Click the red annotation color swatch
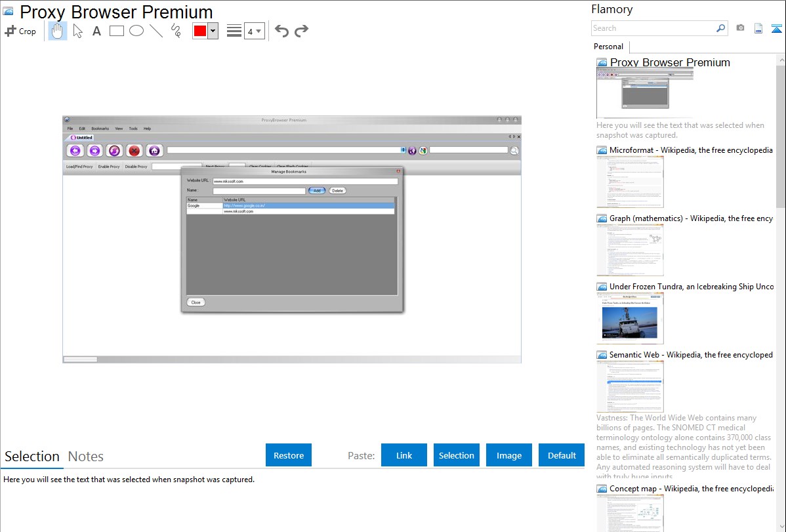 [200, 31]
